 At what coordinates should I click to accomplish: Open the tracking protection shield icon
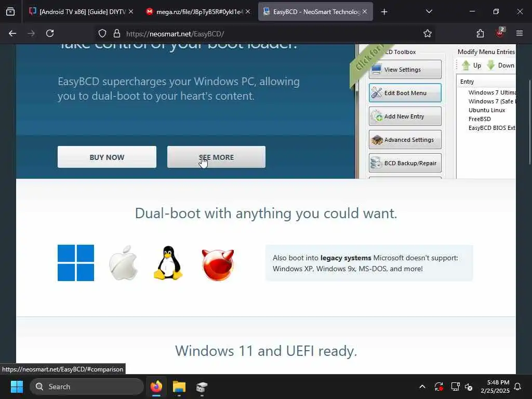pyautogui.click(x=102, y=33)
